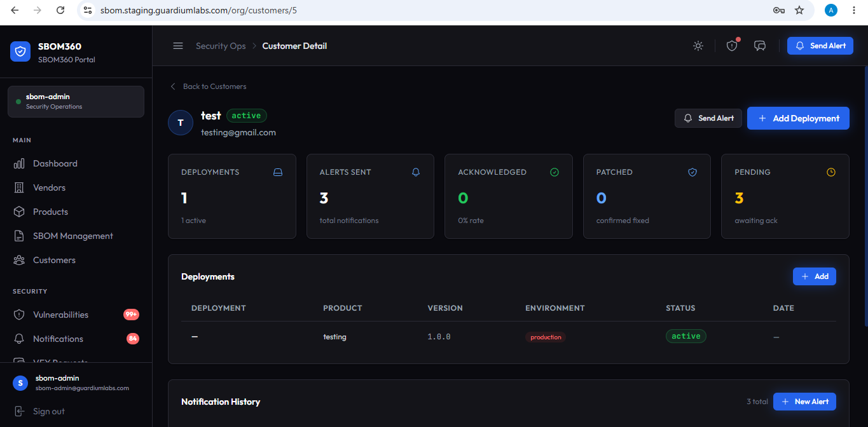Click the Vendors building icon
868x427 pixels.
tap(19, 188)
